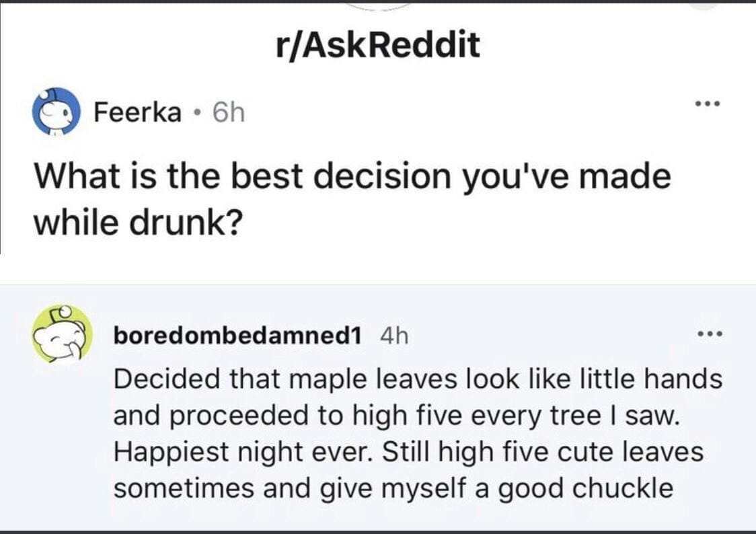
Task: Click the dot separator after Feerka
Action: coord(195,113)
